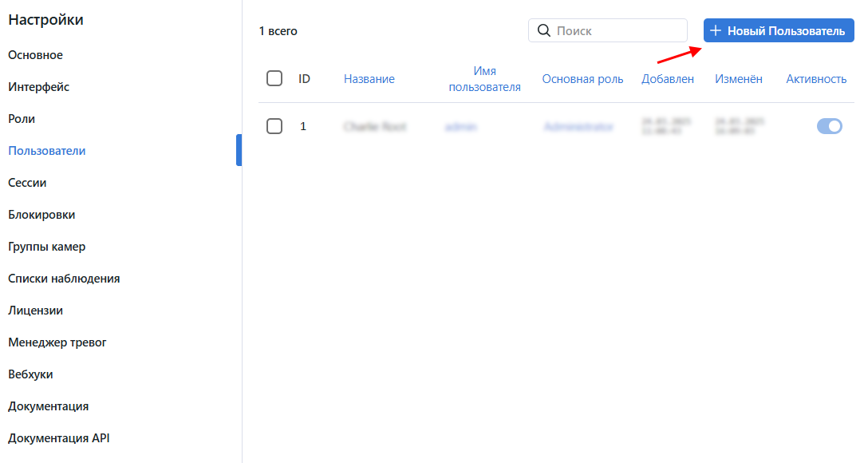Image resolution: width=868 pixels, height=463 pixels.
Task: Click the Новый Пользователь button
Action: 778,30
